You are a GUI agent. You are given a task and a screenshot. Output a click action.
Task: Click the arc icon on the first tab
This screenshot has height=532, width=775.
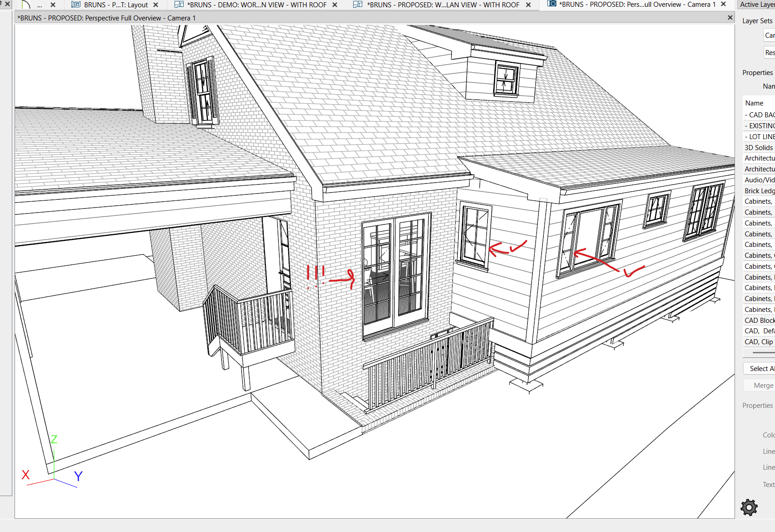tap(26, 5)
